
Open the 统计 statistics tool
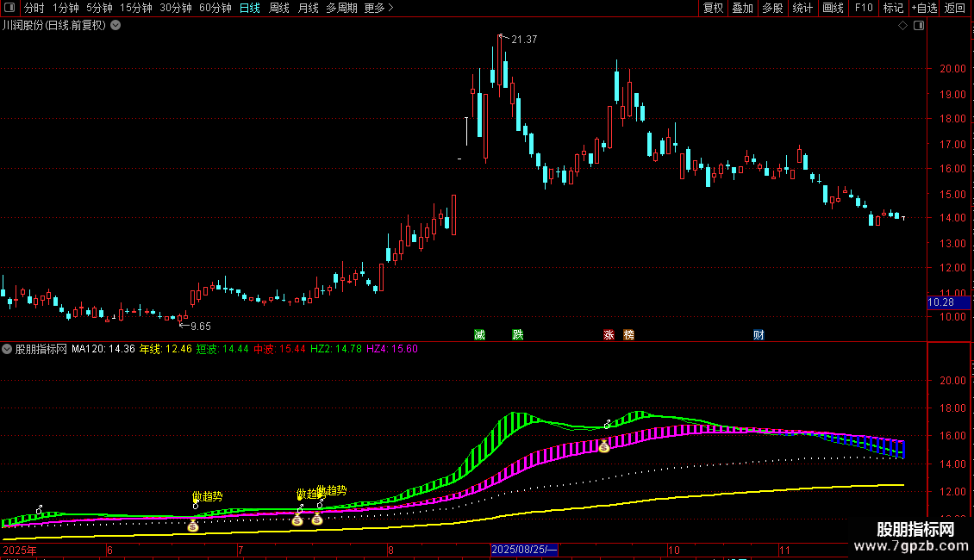click(x=802, y=8)
